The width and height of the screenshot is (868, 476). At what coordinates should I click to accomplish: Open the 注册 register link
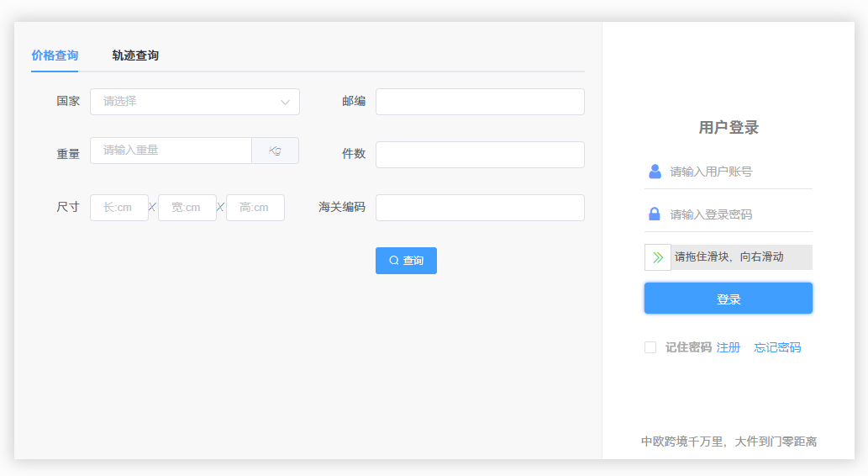click(x=728, y=347)
